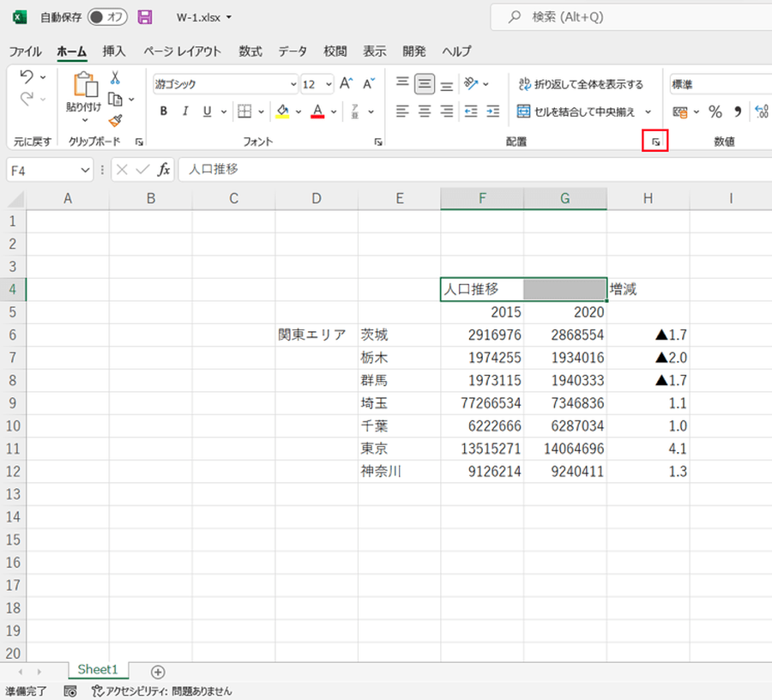Image resolution: width=772 pixels, height=700 pixels.
Task: Click the purple Save icon in title bar
Action: [x=145, y=17]
